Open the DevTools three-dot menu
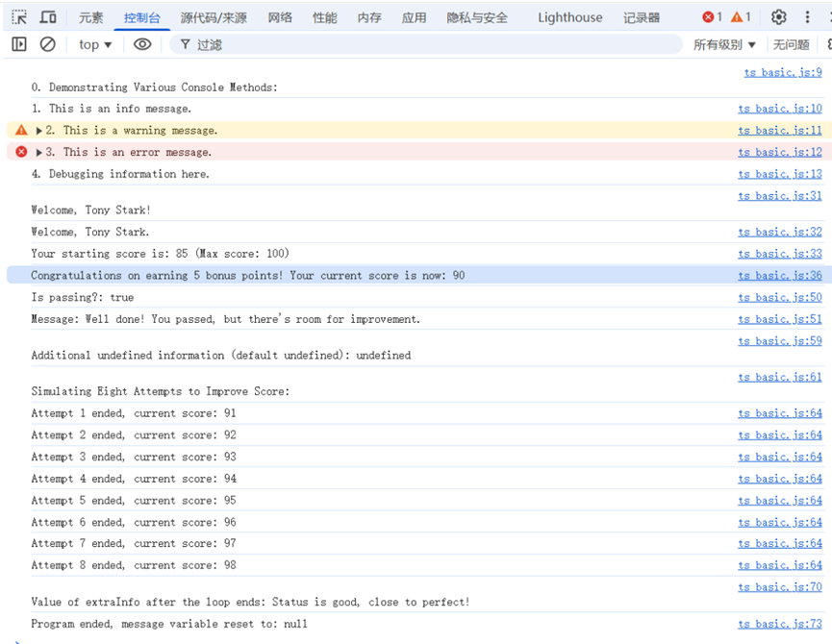Viewport: 832px width, 644px height. click(808, 17)
